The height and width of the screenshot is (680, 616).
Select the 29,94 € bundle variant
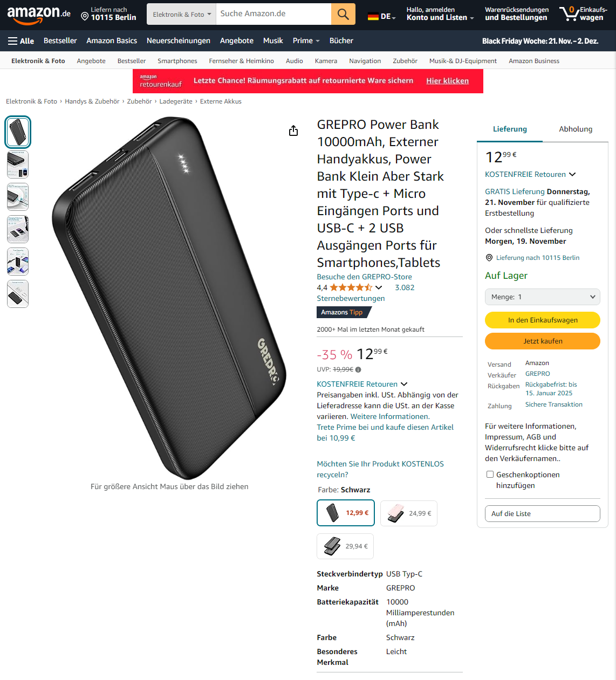point(345,546)
